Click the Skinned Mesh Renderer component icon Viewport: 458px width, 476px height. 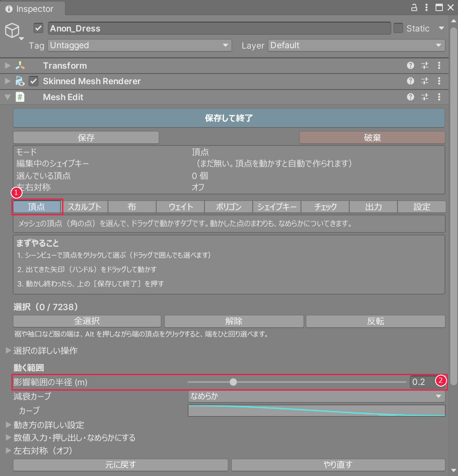(x=20, y=81)
